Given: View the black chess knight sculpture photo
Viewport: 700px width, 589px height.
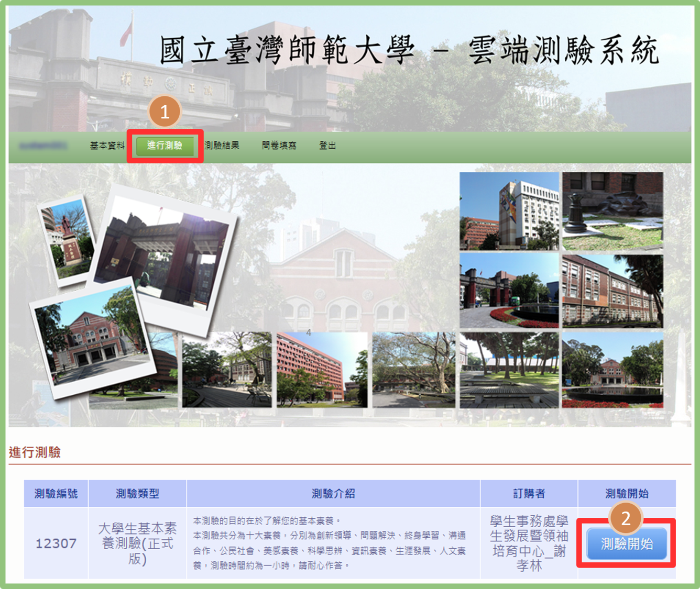Looking at the screenshot, I should [612, 212].
